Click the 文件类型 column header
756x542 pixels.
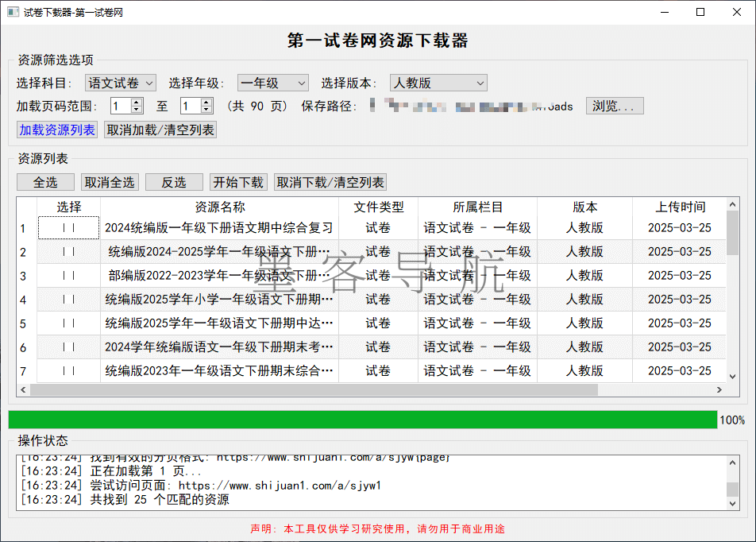379,207
